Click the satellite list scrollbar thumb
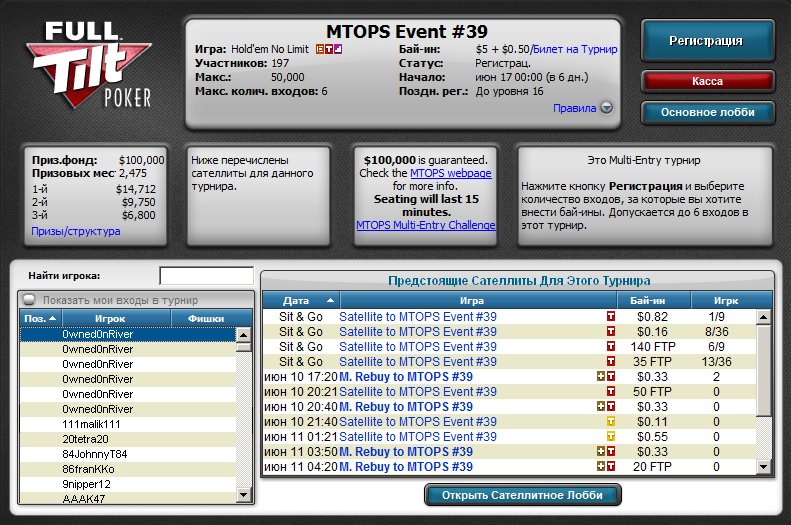The height and width of the screenshot is (525, 791). point(764,371)
